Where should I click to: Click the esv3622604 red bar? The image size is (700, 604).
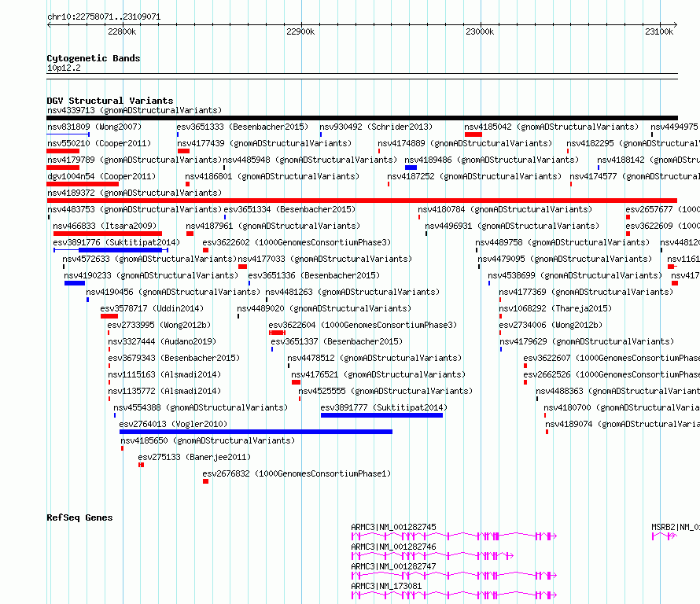277,333
